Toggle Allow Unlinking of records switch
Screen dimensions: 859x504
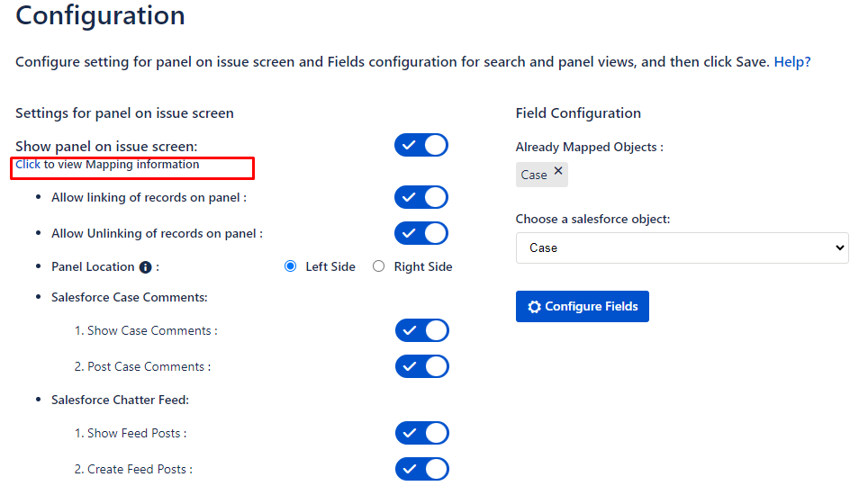click(x=421, y=233)
